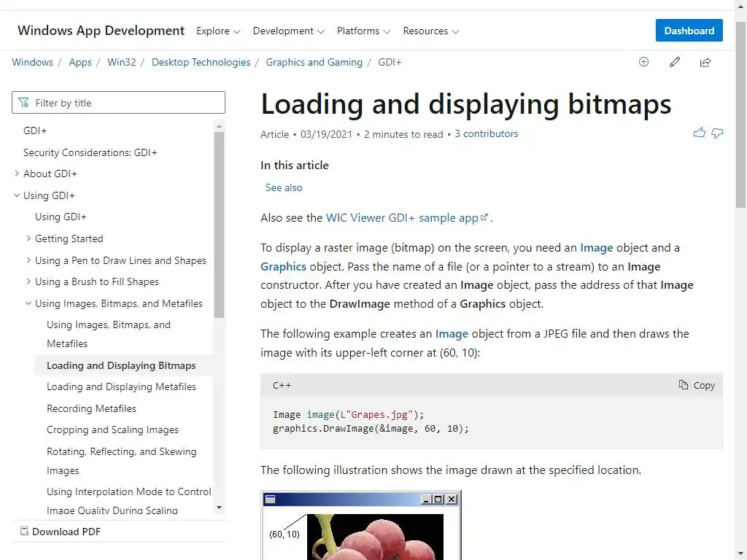747x560 pixels.
Task: Open the Resources dropdown menu
Action: (430, 31)
